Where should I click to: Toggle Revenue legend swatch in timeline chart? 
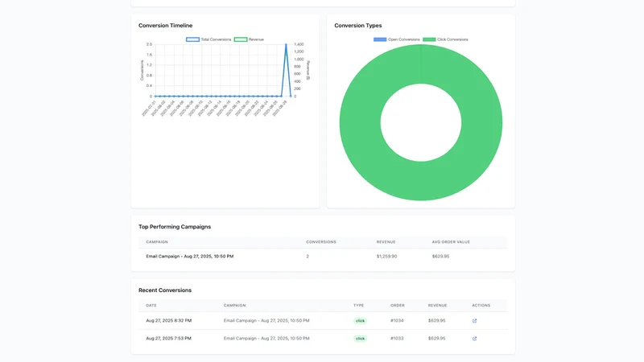point(240,39)
